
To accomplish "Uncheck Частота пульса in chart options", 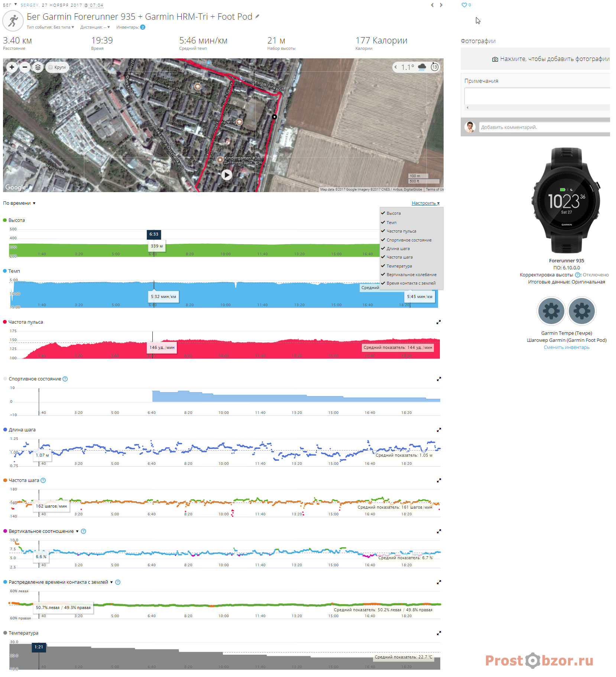I will click(x=383, y=231).
